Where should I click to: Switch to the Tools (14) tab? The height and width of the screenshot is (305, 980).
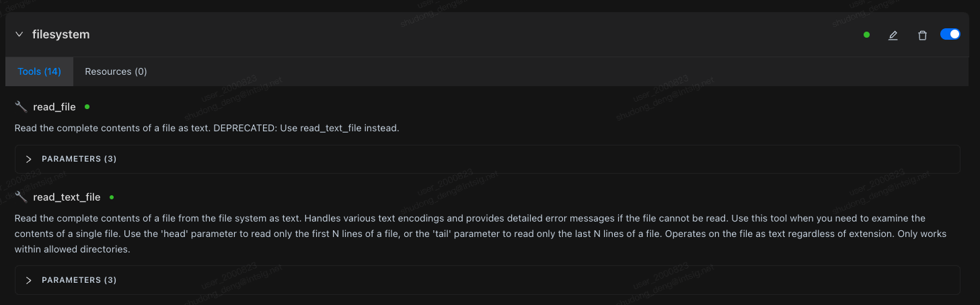coord(39,71)
